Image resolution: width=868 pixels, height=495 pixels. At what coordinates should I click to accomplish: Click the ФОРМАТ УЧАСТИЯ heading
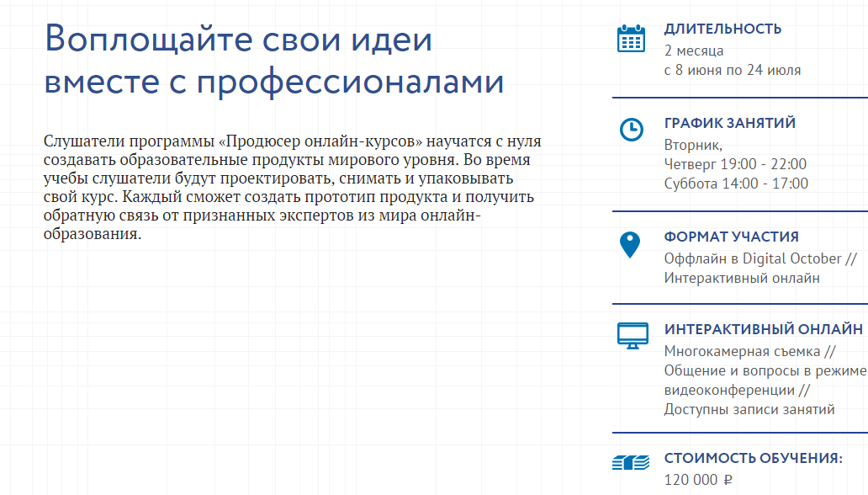[731, 237]
